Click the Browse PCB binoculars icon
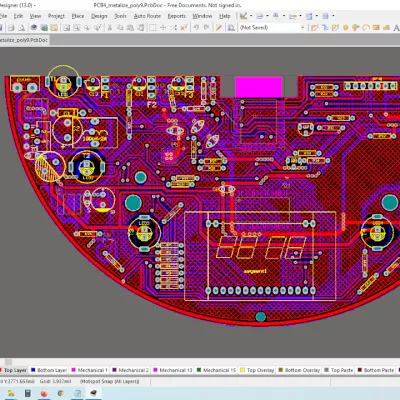Image resolution: width=400 pixels, height=400 pixels. point(231,28)
